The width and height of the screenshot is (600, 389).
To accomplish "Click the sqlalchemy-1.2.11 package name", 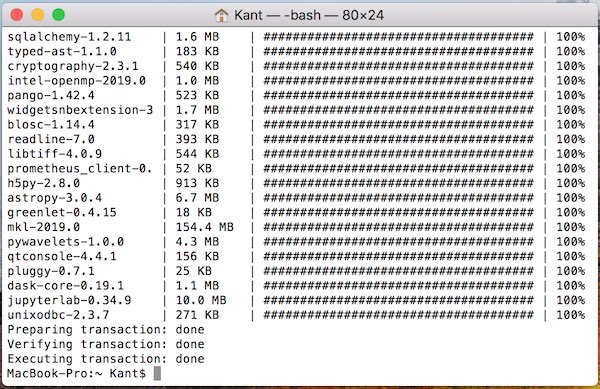I will [69, 37].
